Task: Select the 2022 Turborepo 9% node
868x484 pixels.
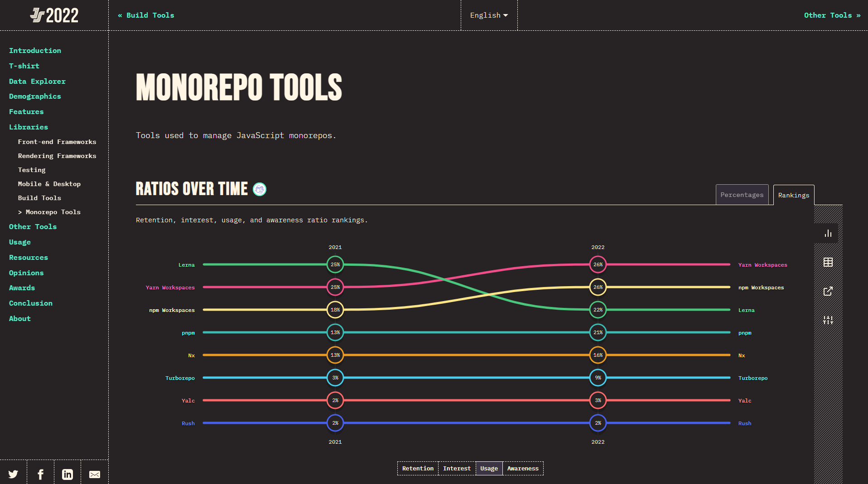Action: [x=598, y=378]
